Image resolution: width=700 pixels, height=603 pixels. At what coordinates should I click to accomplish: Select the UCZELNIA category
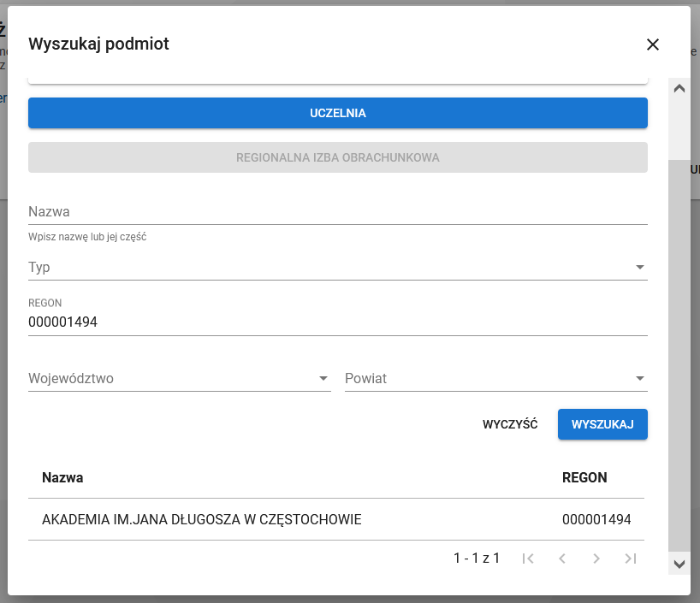(338, 112)
